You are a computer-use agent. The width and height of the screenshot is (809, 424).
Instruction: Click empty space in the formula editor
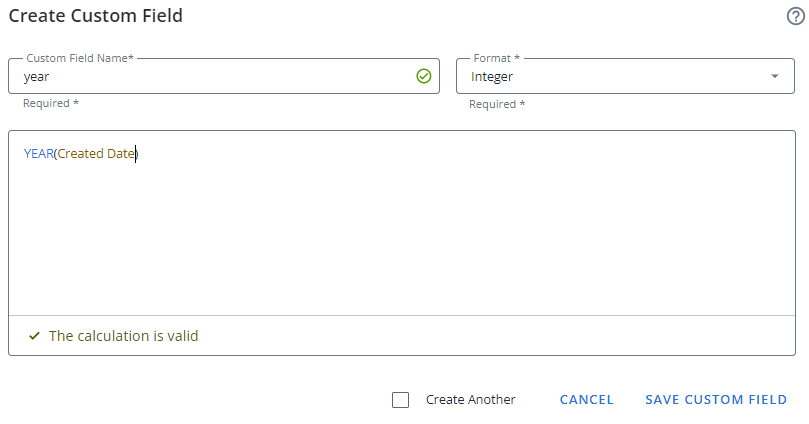pyautogui.click(x=400, y=240)
